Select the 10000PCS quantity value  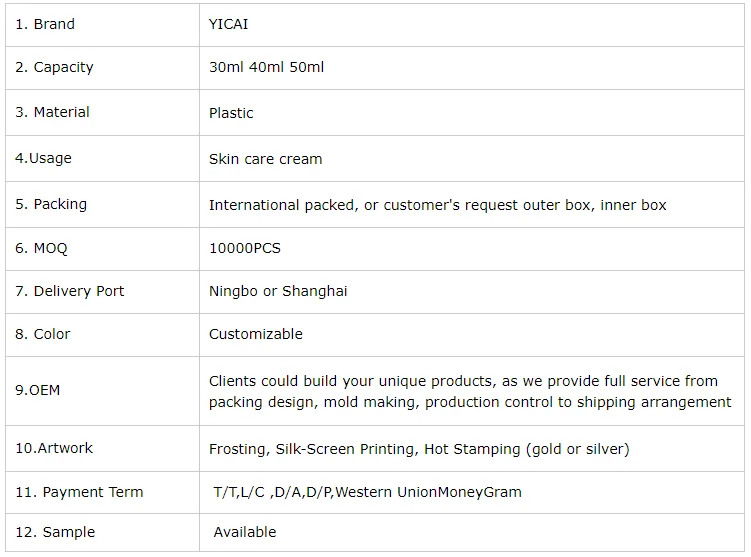pyautogui.click(x=245, y=248)
